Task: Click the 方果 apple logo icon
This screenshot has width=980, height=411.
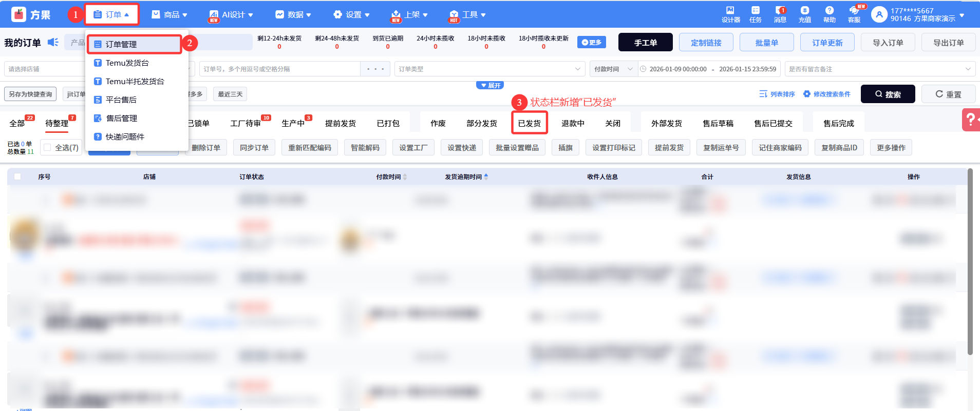Action: point(18,14)
